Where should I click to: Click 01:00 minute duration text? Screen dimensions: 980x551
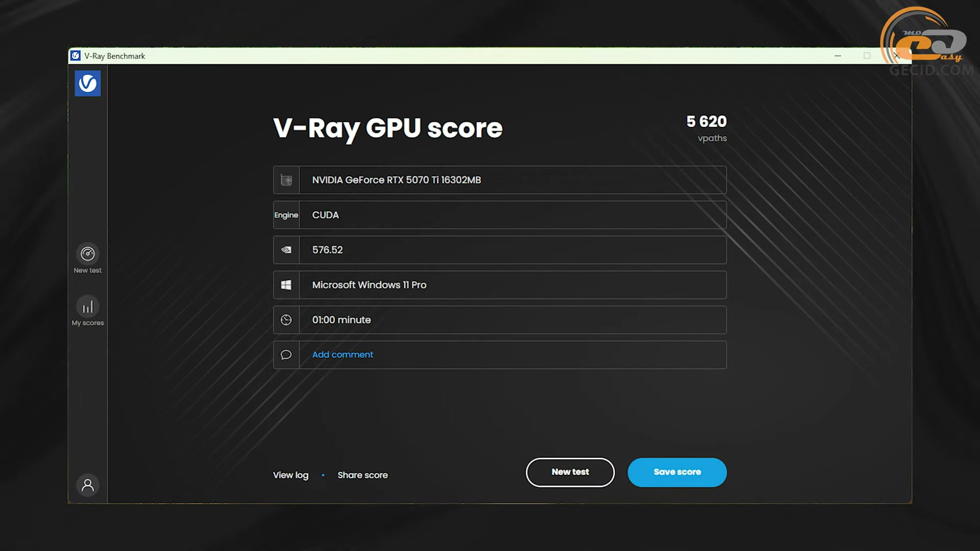coord(341,320)
